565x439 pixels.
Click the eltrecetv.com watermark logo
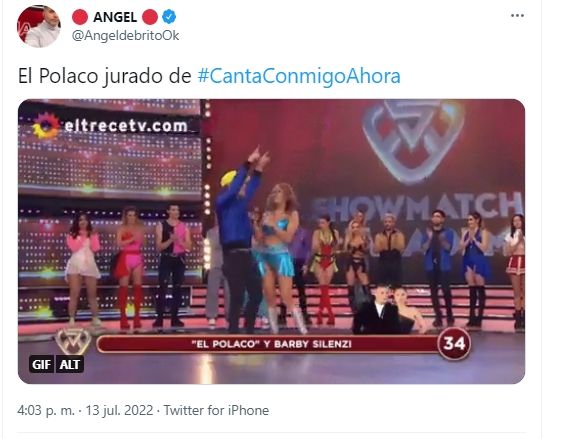[x=111, y=126]
